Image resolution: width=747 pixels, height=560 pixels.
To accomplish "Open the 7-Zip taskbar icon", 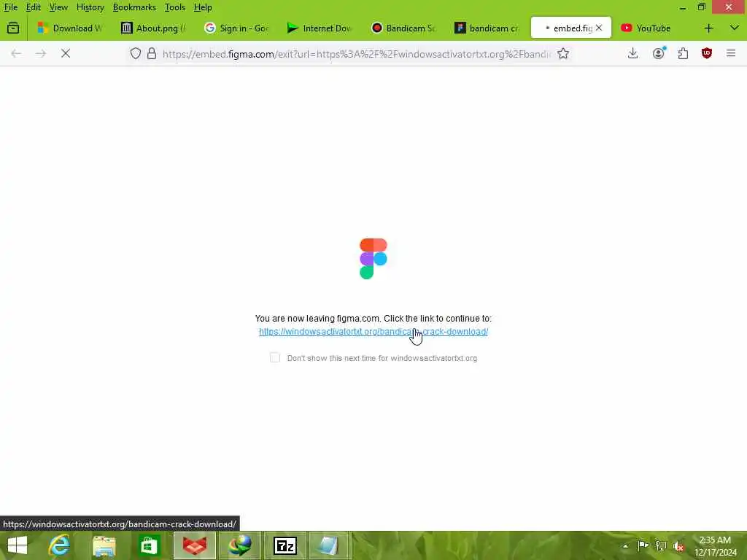I will point(285,545).
